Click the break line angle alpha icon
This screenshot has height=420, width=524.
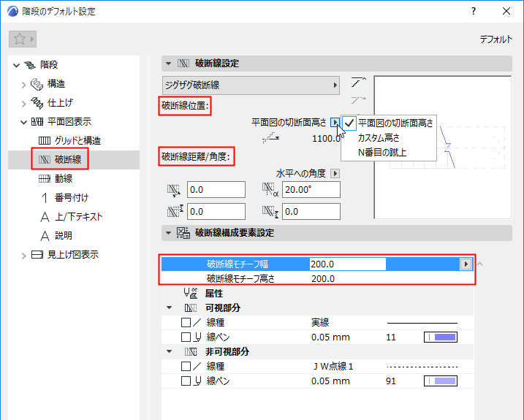pos(270,189)
